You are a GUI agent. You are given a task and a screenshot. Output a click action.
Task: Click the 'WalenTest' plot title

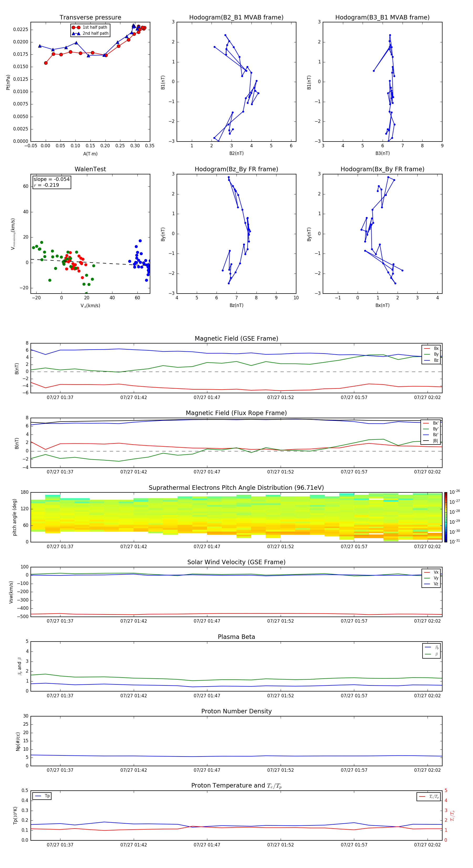tap(90, 169)
